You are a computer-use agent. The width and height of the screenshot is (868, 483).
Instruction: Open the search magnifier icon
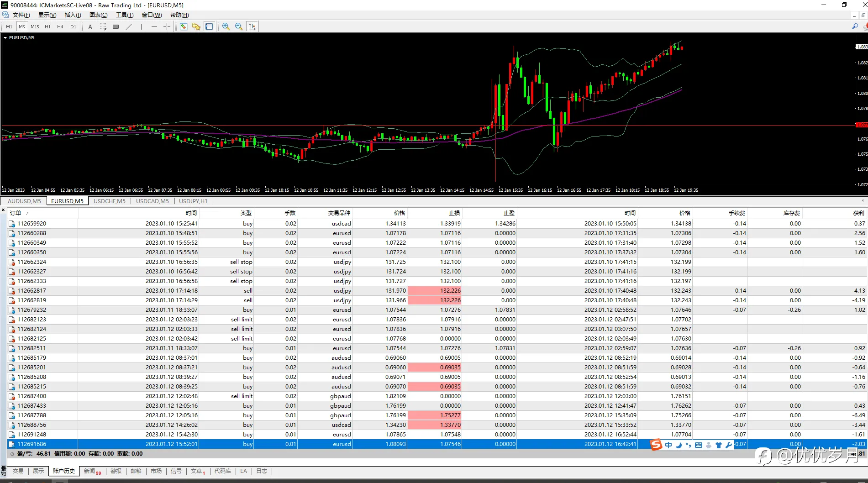click(855, 26)
